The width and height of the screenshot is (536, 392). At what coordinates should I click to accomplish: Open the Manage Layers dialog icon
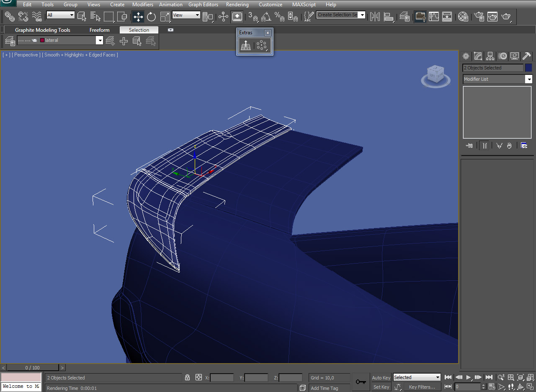[405, 17]
